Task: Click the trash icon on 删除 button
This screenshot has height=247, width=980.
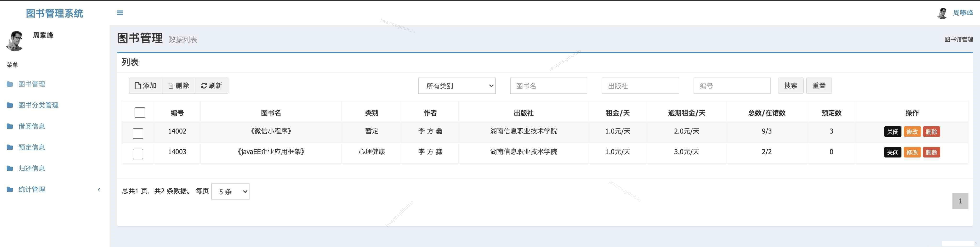Action: [x=171, y=85]
